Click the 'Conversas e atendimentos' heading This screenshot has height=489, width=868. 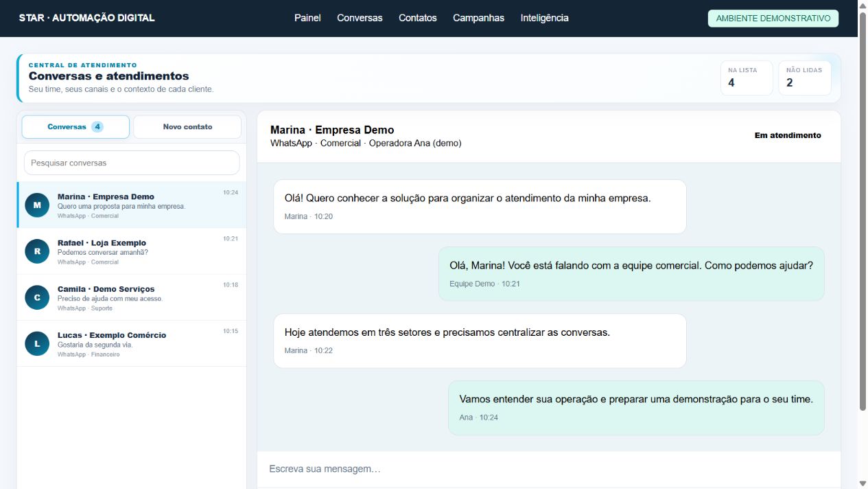pyautogui.click(x=109, y=76)
